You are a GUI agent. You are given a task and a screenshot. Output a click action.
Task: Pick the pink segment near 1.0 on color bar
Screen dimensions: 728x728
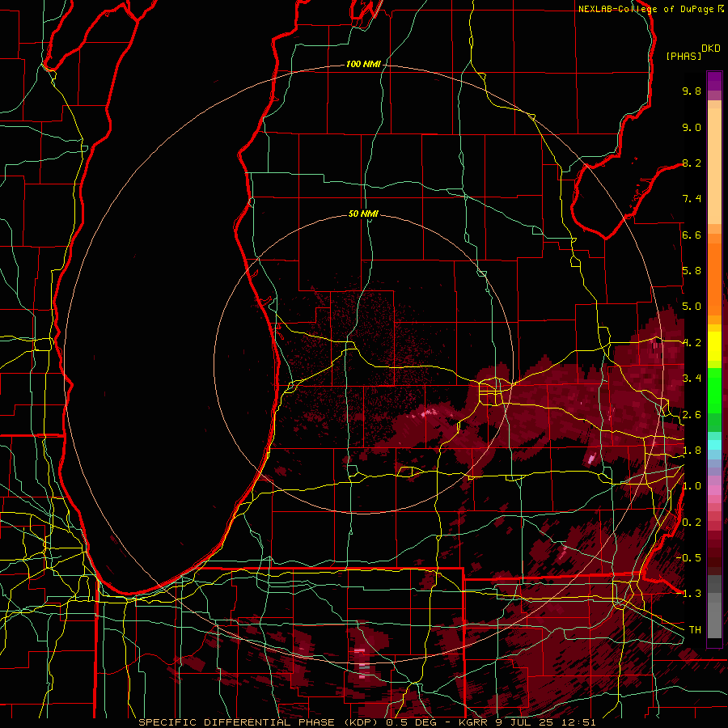click(x=714, y=490)
